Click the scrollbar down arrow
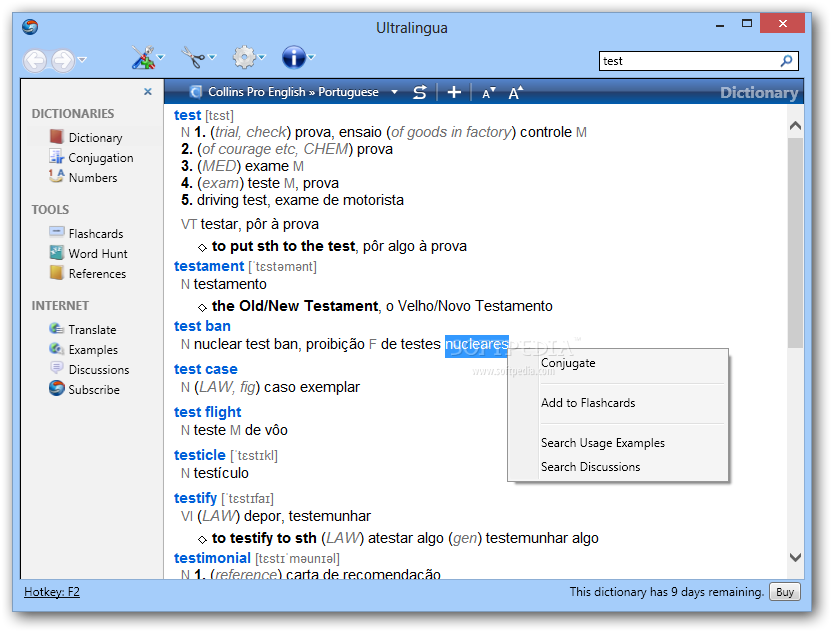This screenshot has width=832, height=632. (795, 557)
